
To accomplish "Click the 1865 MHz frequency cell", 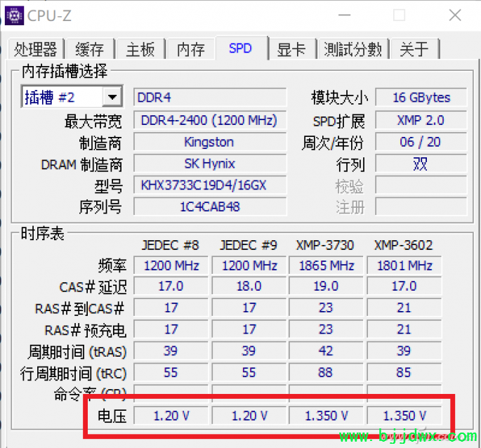I will (x=326, y=265).
